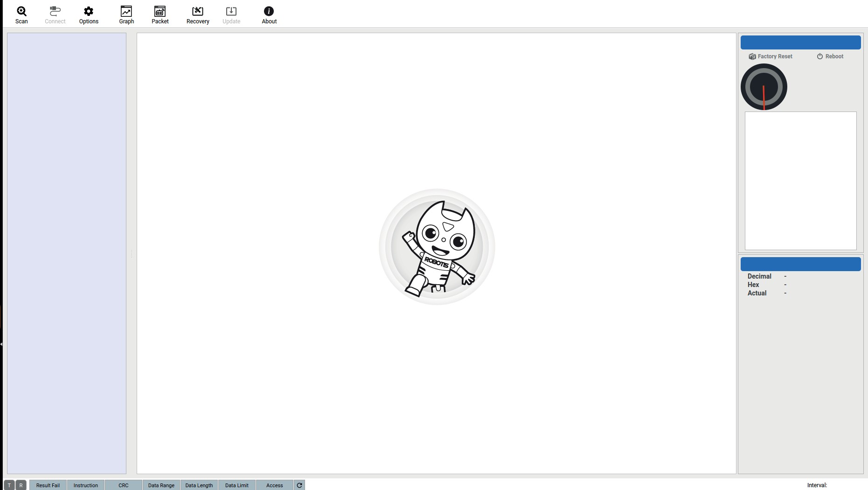The image size is (868, 490).
Task: Click the position dial gauge
Action: pos(764,87)
